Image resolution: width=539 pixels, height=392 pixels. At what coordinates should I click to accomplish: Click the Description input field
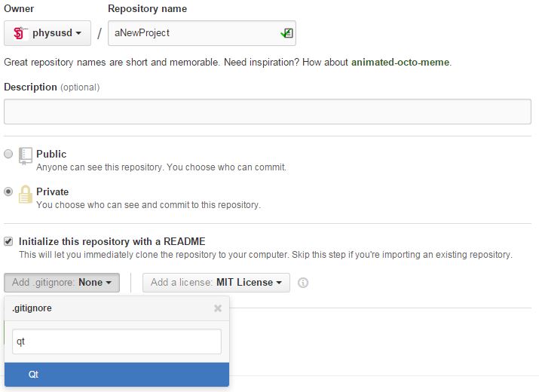pos(268,112)
